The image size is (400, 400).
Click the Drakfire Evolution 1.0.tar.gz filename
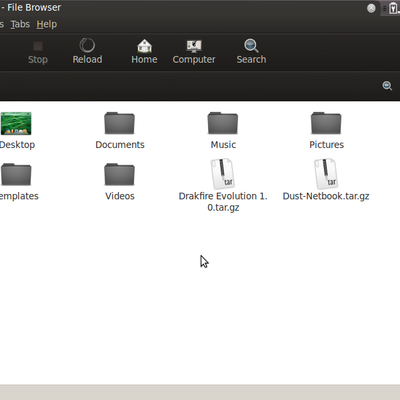[x=223, y=202]
